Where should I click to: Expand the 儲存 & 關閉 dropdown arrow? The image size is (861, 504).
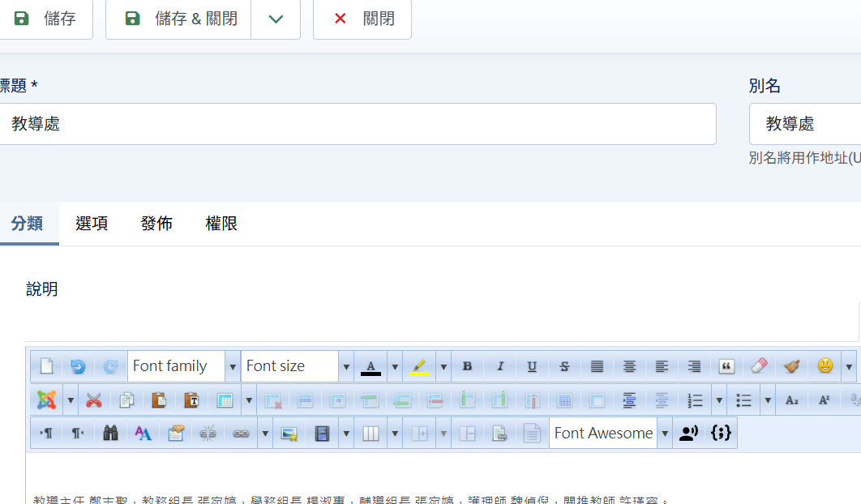(276, 19)
